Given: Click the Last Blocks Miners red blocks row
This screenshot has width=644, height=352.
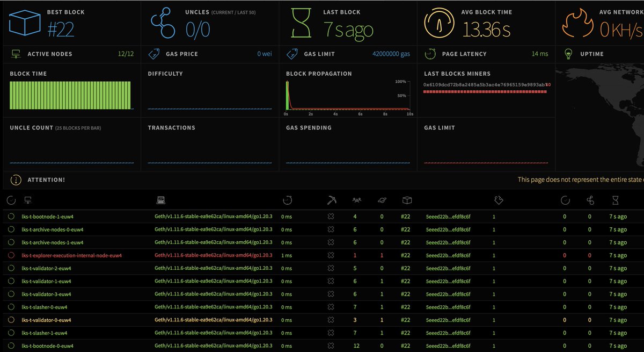Looking at the screenshot, I should tap(485, 92).
